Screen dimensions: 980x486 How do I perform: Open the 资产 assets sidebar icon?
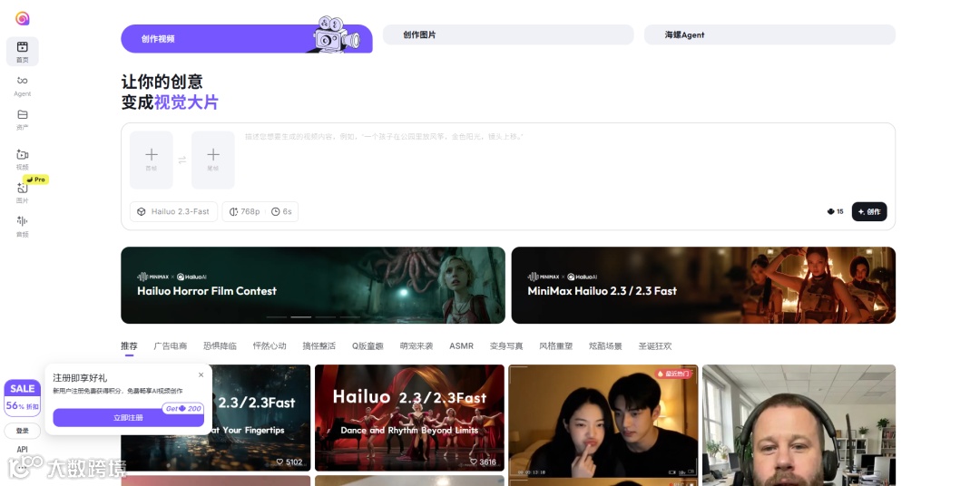pos(23,120)
